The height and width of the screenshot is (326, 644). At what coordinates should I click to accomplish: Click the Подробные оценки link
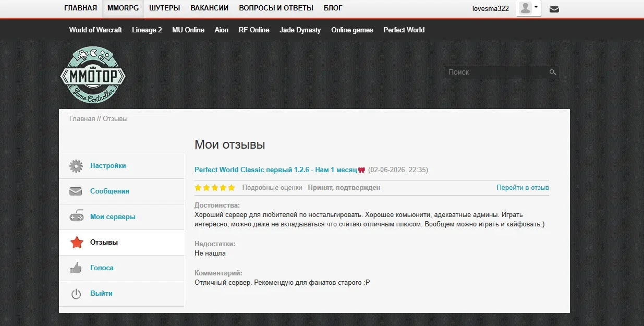pyautogui.click(x=272, y=188)
